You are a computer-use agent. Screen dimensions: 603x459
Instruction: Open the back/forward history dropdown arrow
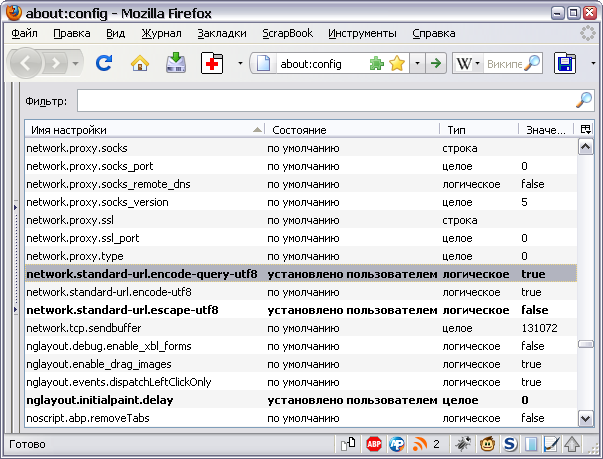click(75, 63)
